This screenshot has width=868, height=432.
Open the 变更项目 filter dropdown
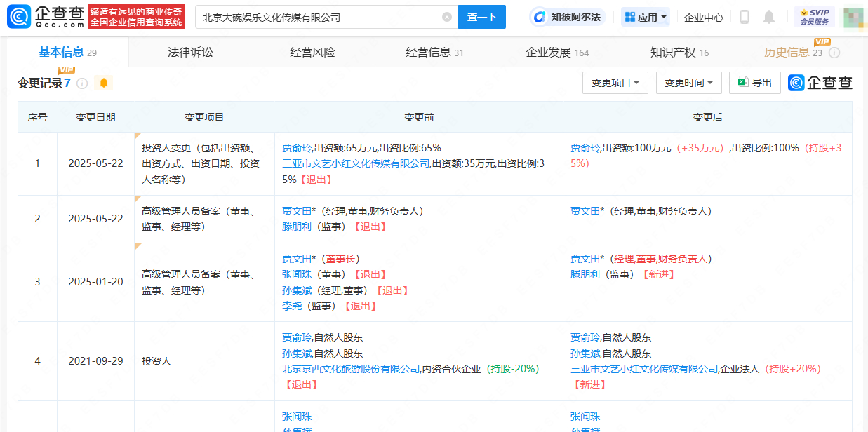coord(615,83)
